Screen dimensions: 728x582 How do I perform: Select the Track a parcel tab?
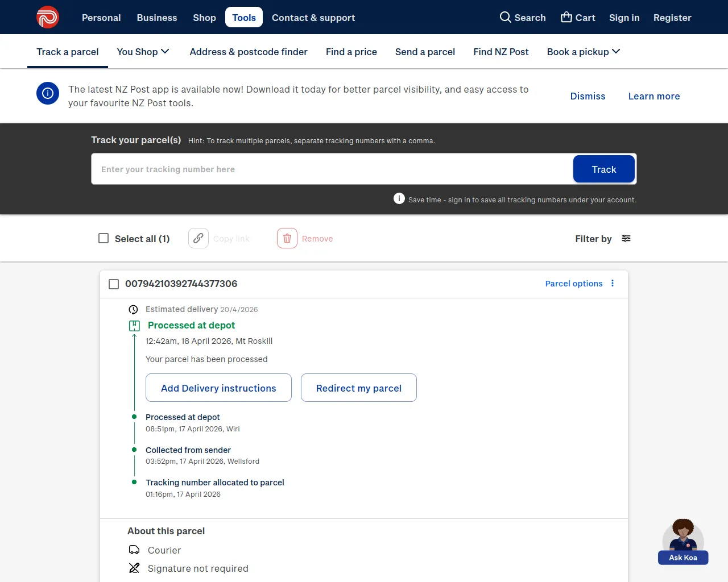tap(67, 51)
